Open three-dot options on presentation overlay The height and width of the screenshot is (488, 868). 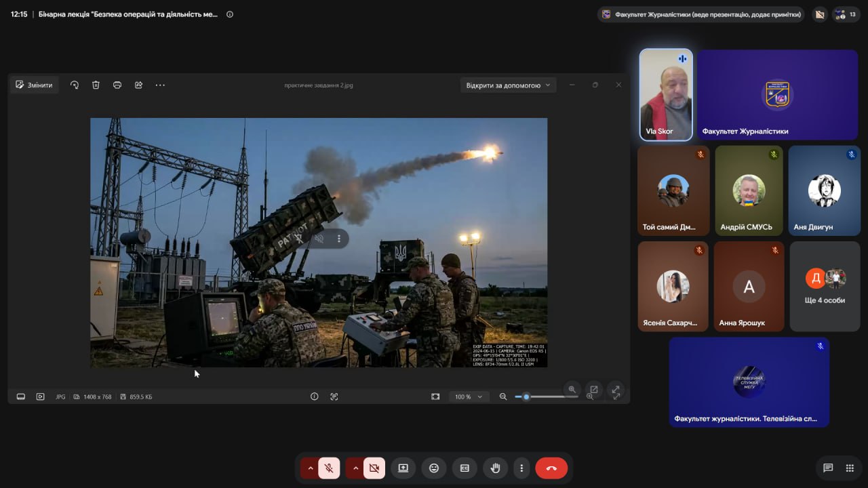pos(339,239)
